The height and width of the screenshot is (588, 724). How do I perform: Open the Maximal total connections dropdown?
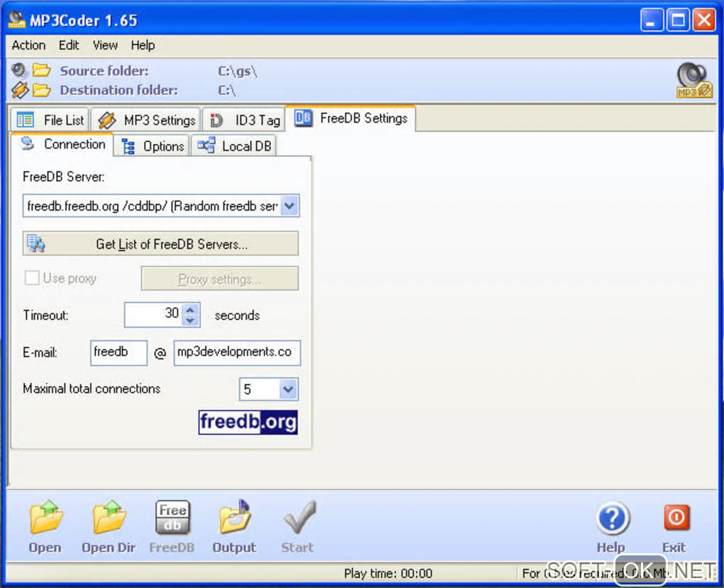(x=288, y=389)
